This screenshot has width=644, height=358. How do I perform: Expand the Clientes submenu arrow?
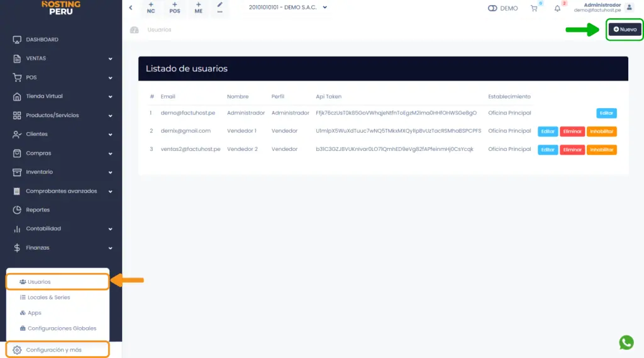click(110, 135)
